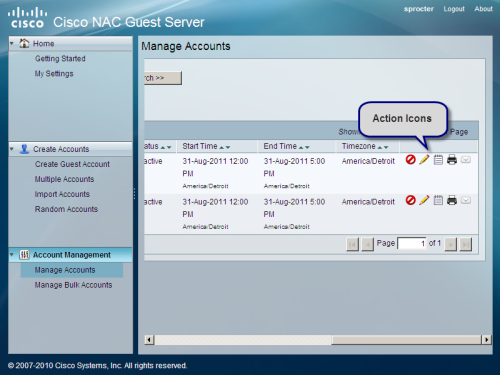This screenshot has height=375, width=500.
Task: Click the Account Management section header
Action: pos(70,255)
